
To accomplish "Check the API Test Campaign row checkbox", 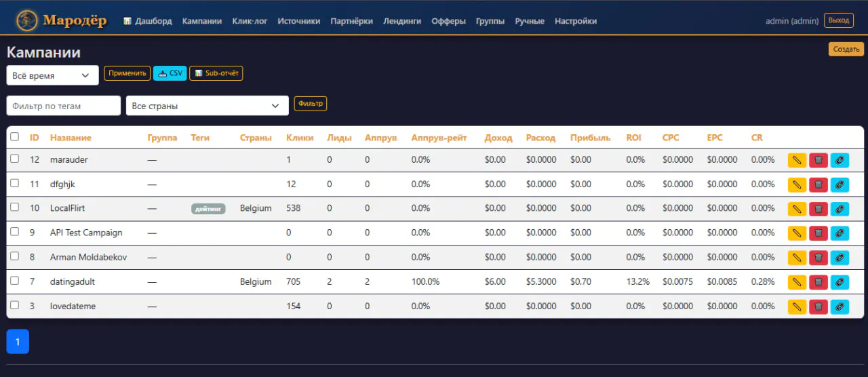I will tap(15, 232).
